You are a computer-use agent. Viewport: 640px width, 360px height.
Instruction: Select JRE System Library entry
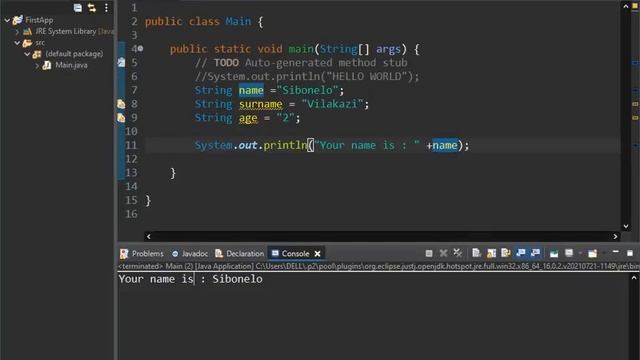pos(65,31)
